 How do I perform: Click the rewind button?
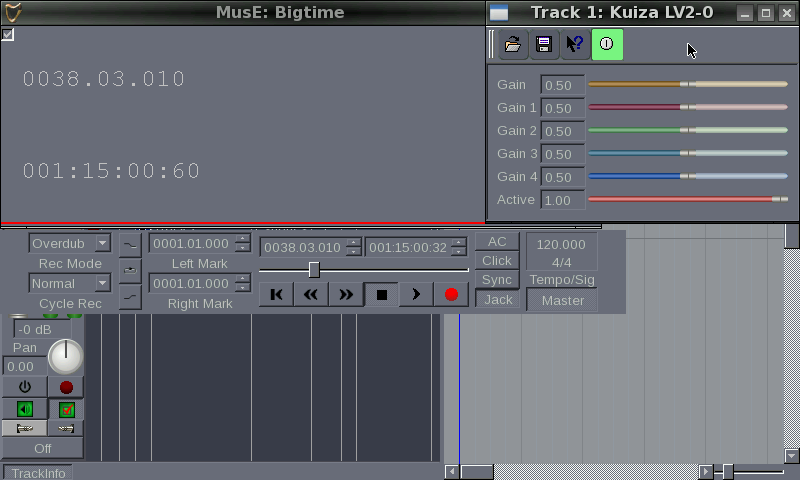(x=311, y=294)
